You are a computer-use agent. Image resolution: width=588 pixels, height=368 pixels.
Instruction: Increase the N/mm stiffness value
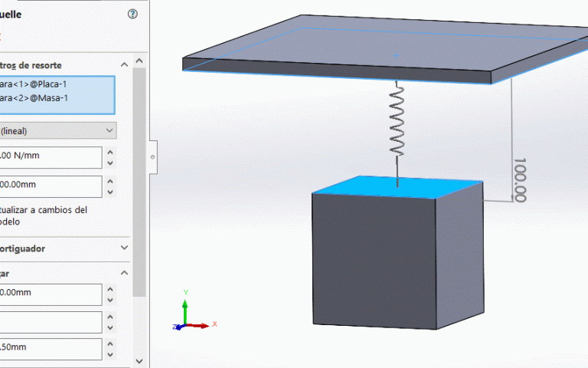[x=110, y=152]
